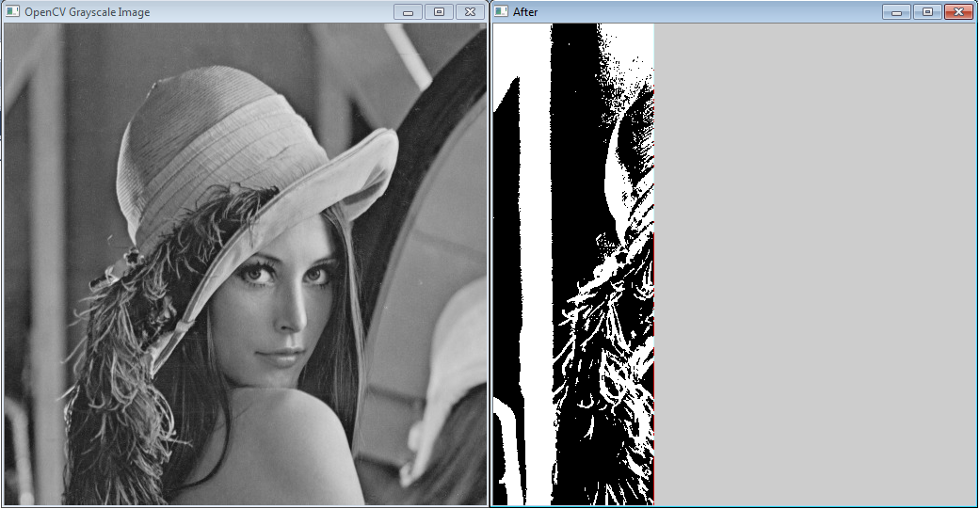Click the OpenCV Grayscale Image window icon
The height and width of the screenshot is (509, 980).
pos(12,12)
